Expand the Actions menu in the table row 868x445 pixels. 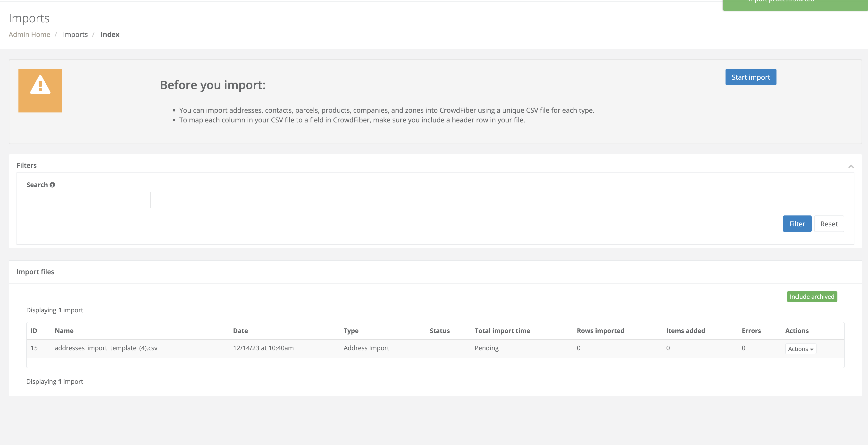click(801, 349)
